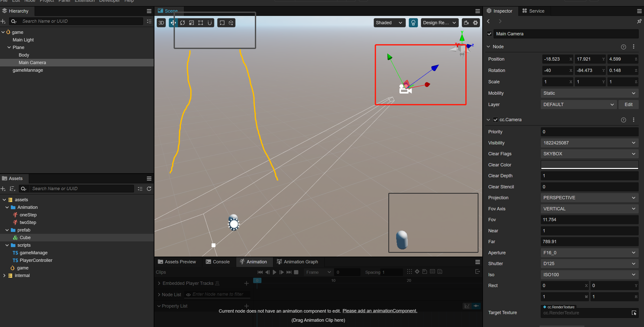
Task: Click the Fov input field
Action: (x=589, y=220)
